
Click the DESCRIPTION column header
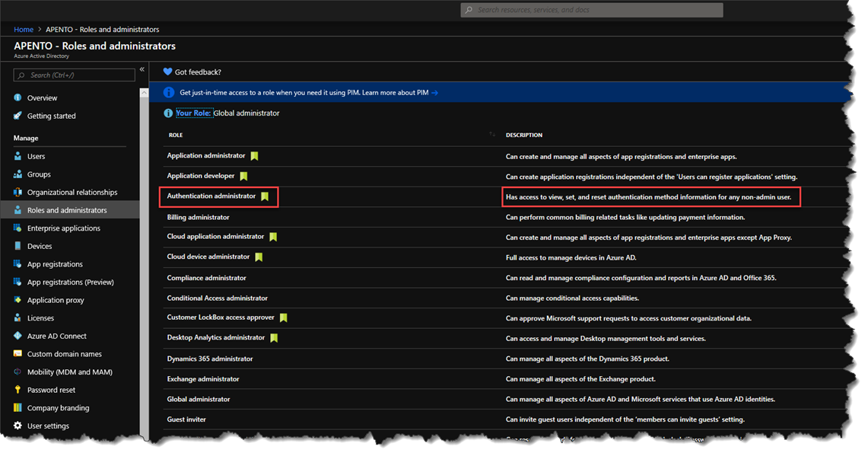(523, 135)
